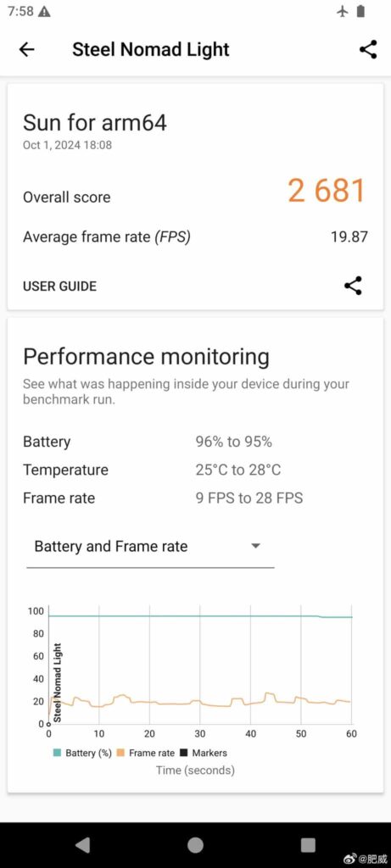The image size is (391, 868).
Task: Open the USER GUIDE link
Action: click(59, 287)
